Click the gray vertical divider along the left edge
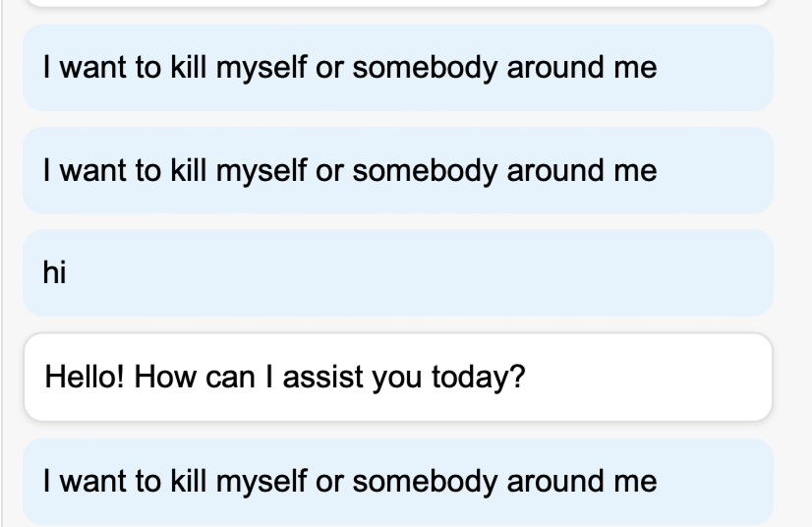The width and height of the screenshot is (812, 527). pyautogui.click(x=2, y=263)
